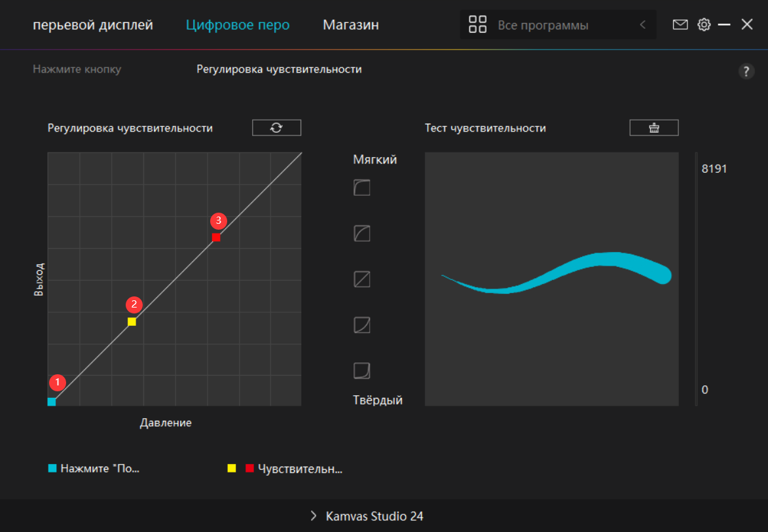Switch to the перьевой дисплей tab
This screenshot has height=532, width=768.
click(x=93, y=25)
